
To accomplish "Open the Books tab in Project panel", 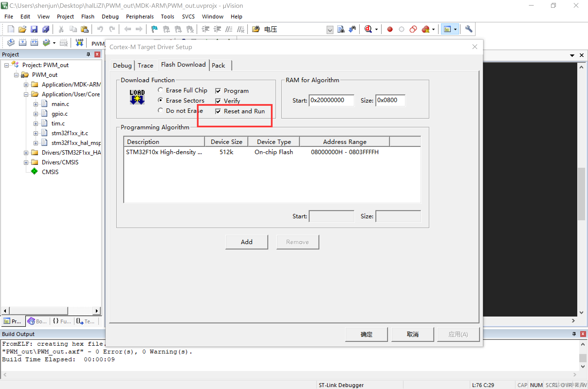I will (37, 321).
